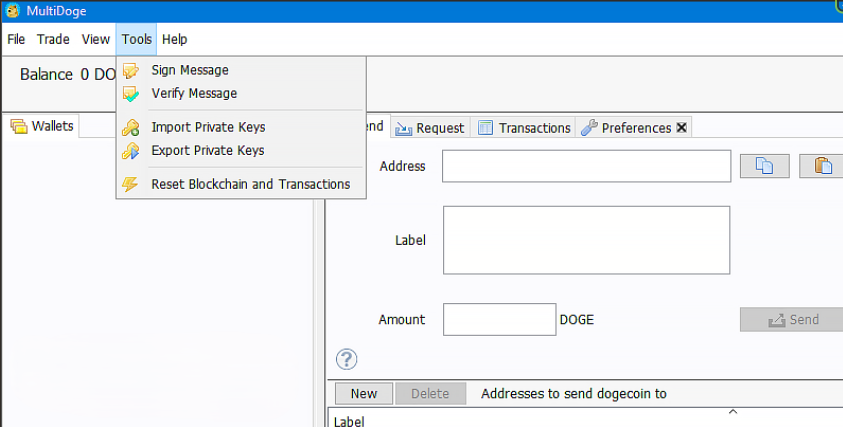Click the Sign Message icon in Tools menu
843x427 pixels.
130,70
